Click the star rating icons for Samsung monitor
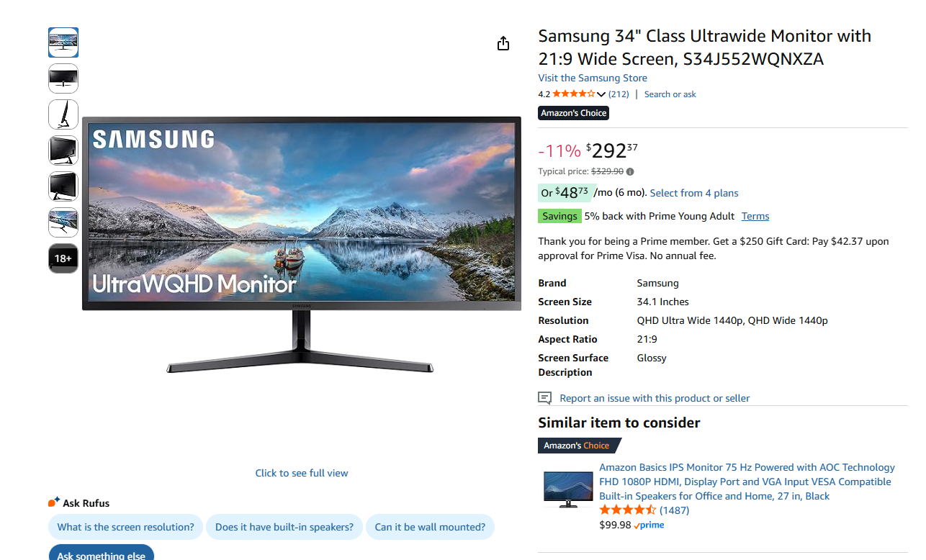 point(574,94)
